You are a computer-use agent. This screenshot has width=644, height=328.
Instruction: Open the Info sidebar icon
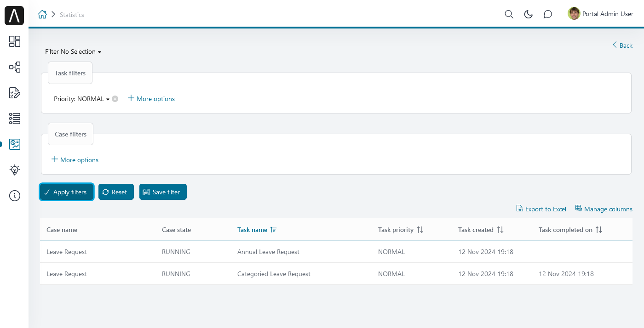coord(15,196)
